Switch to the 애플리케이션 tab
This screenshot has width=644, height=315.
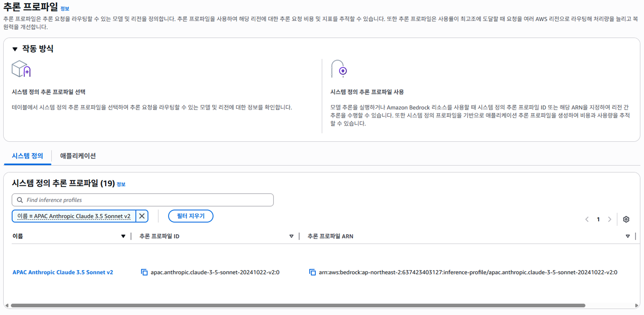point(78,156)
